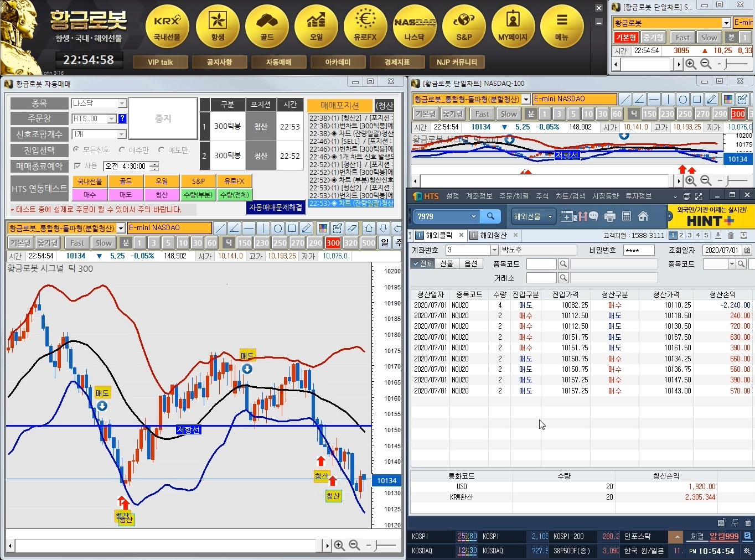Zoom in on the main bottom chart

(339, 546)
